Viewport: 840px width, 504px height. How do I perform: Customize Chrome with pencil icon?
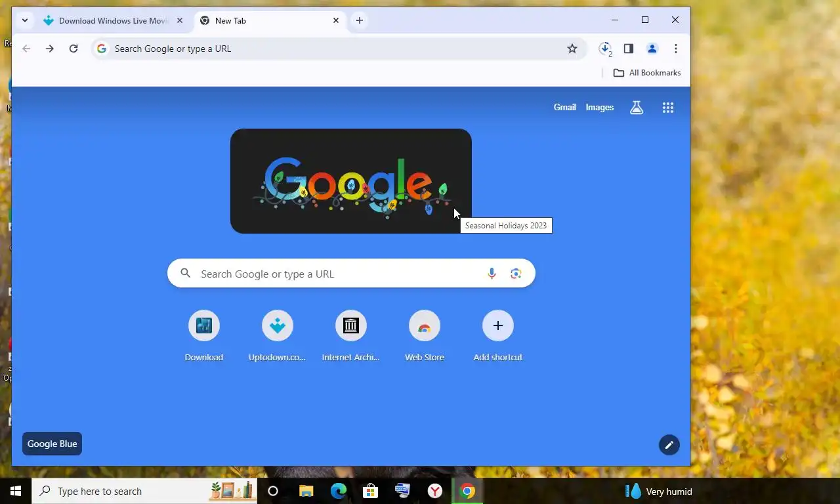click(x=669, y=445)
